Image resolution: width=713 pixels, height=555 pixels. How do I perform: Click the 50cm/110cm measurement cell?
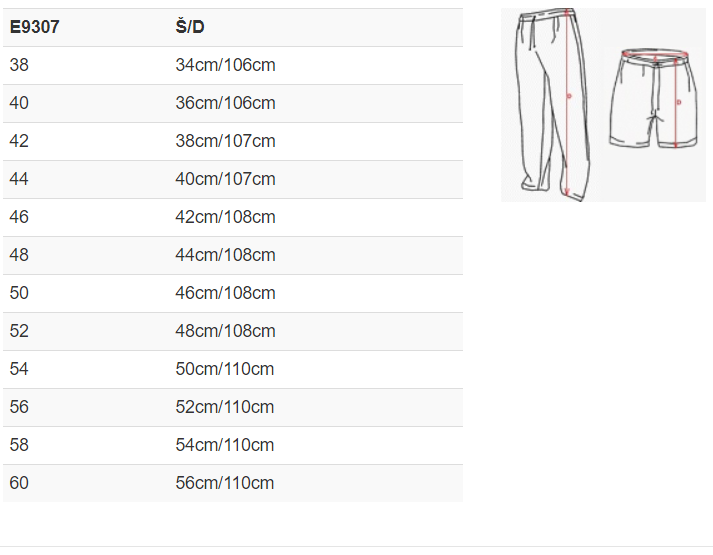point(225,369)
